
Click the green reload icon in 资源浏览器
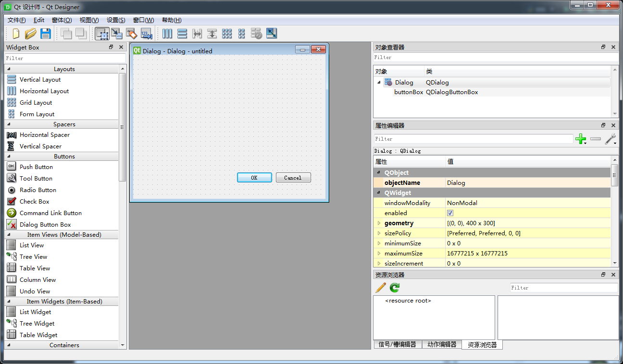pos(394,287)
